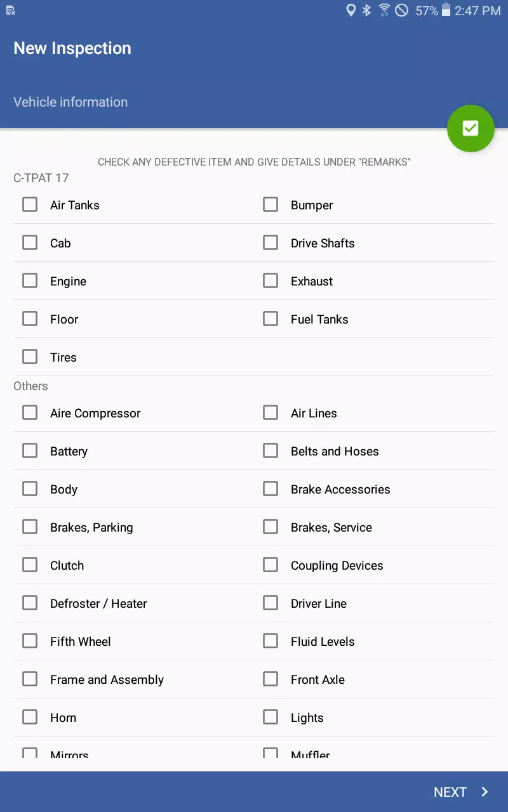Tap the green check-all floating button
The height and width of the screenshot is (812, 508).
471,128
